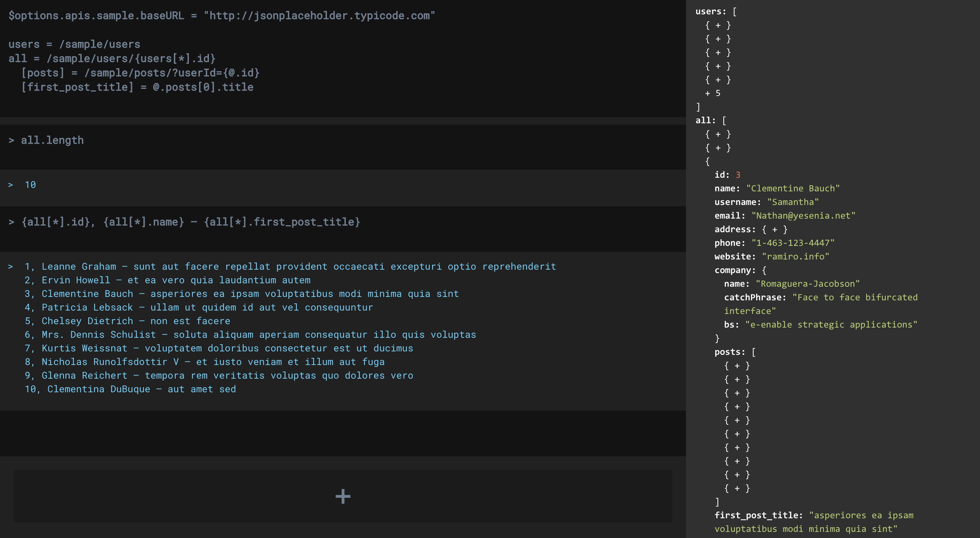This screenshot has height=538, width=980.
Task: Click bs value "e-enable strategic applications"
Action: [831, 325]
